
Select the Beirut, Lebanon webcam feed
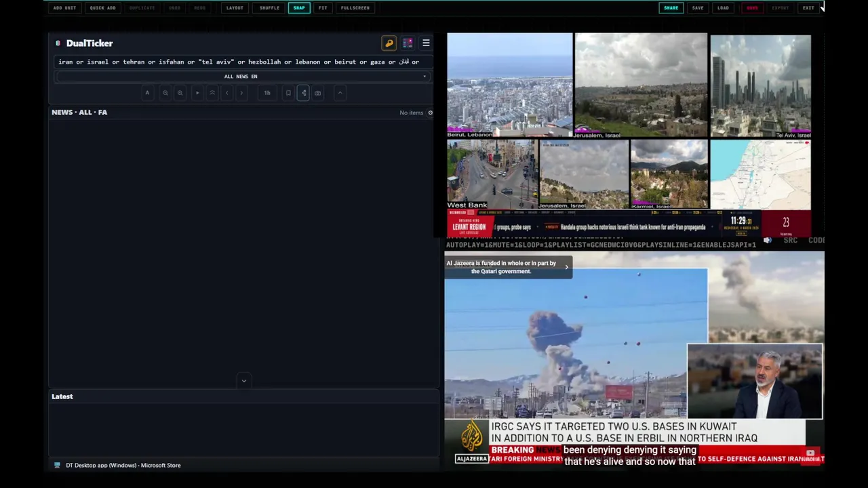click(510, 85)
